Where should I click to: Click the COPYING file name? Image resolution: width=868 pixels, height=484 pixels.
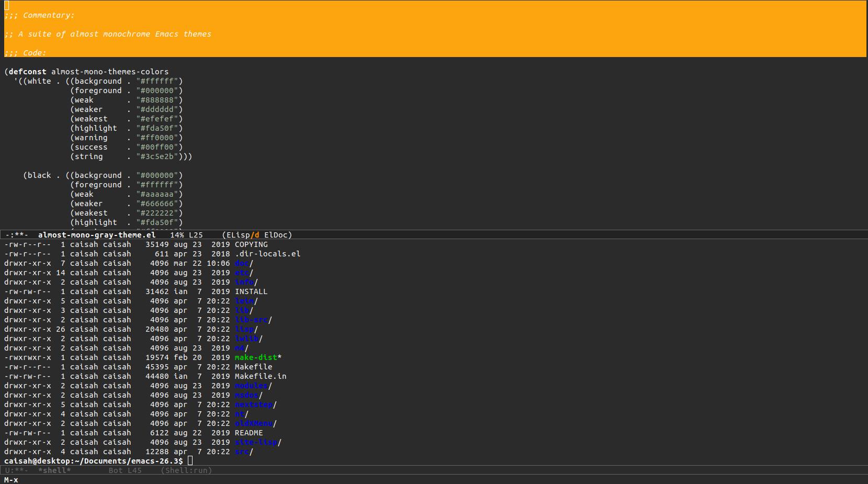tap(251, 244)
